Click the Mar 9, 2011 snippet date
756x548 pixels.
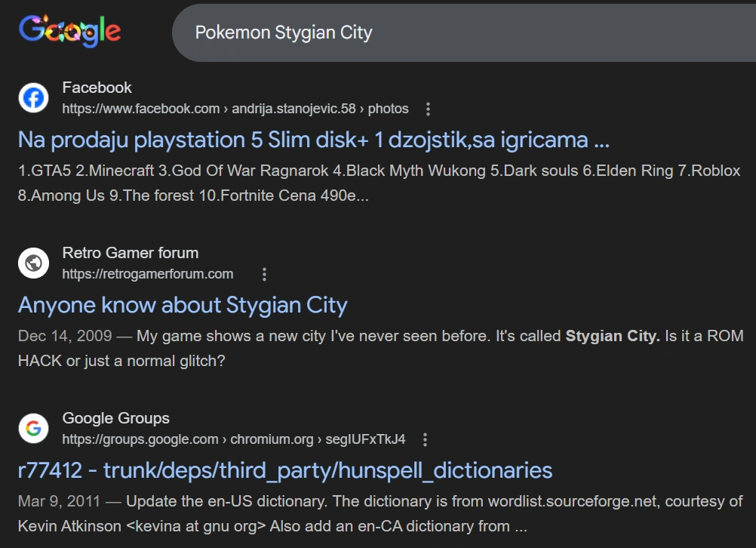coord(59,501)
